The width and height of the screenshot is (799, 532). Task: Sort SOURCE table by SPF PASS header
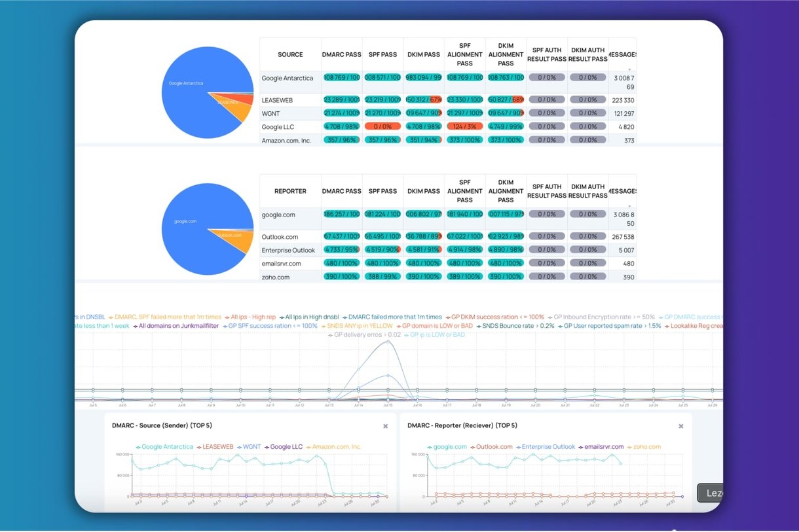[382, 54]
